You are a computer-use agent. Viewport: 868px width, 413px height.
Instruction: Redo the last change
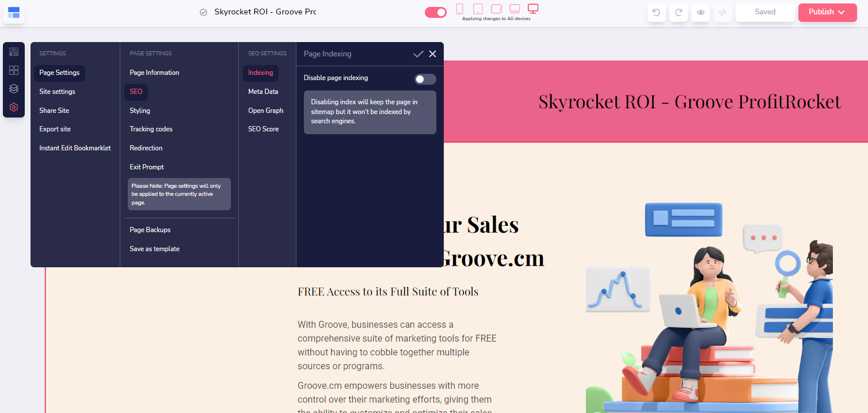coord(679,13)
